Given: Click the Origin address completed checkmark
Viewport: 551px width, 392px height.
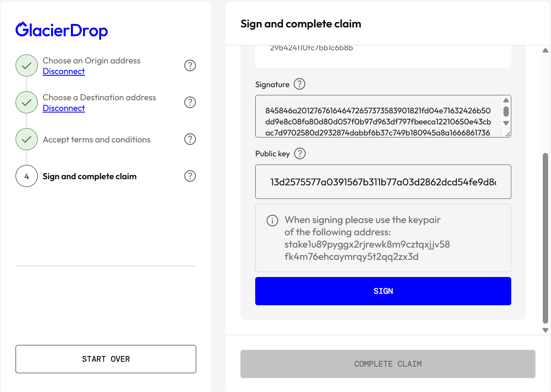Looking at the screenshot, I should pyautogui.click(x=27, y=65).
